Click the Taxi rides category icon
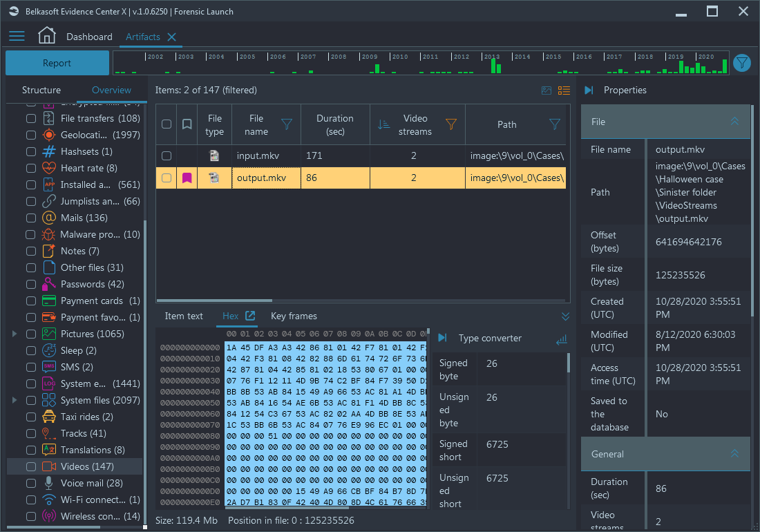This screenshot has height=532, width=760. [x=49, y=417]
